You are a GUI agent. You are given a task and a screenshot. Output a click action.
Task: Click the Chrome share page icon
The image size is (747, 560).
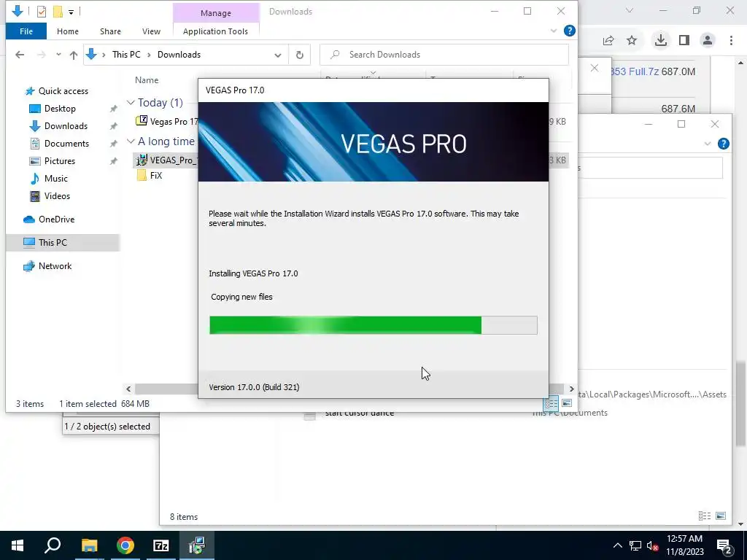tap(608, 41)
